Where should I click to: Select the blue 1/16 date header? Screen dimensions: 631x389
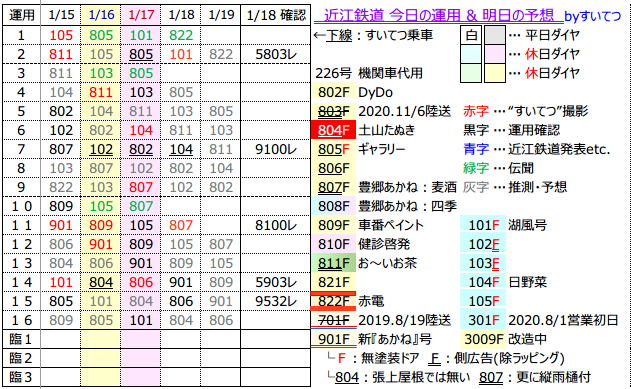tap(101, 15)
